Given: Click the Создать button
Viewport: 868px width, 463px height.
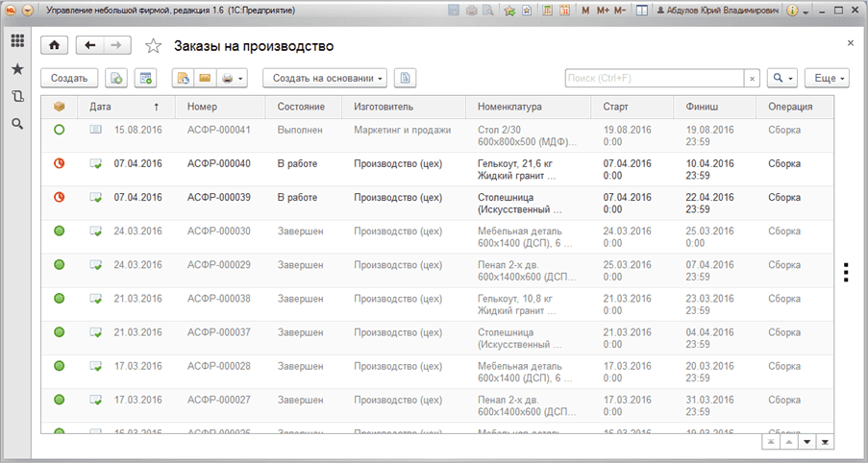Looking at the screenshot, I should [x=69, y=78].
